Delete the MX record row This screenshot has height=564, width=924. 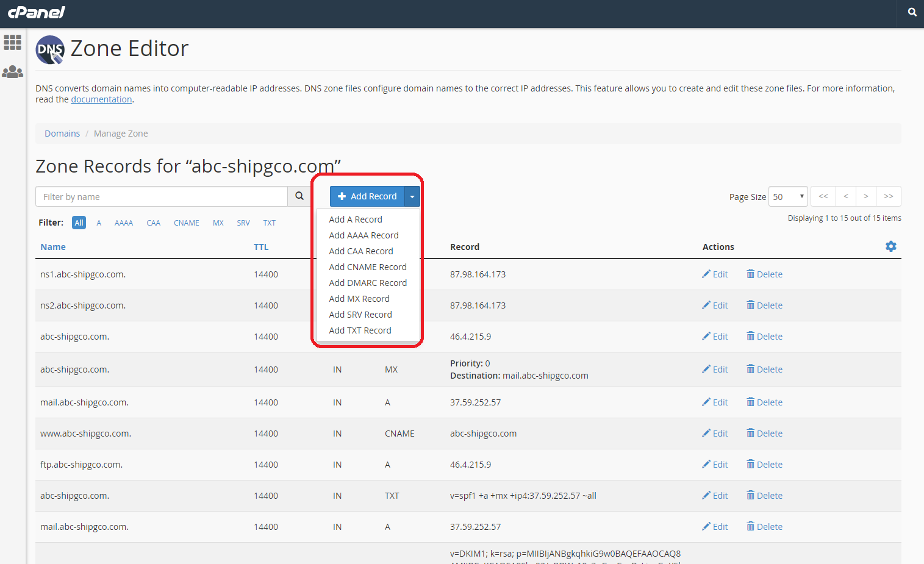(764, 369)
